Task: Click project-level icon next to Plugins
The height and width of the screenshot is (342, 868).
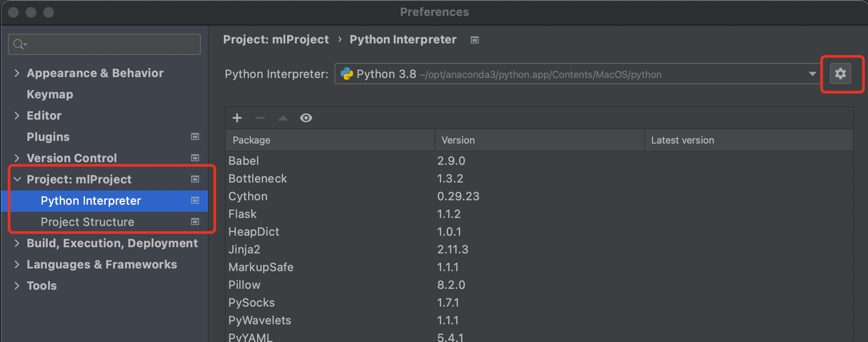Action: click(x=195, y=136)
